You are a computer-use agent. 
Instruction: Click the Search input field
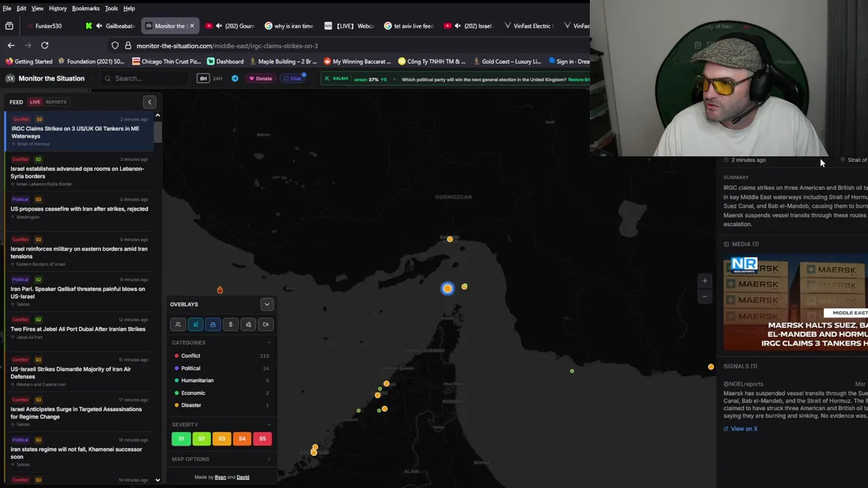point(146,79)
